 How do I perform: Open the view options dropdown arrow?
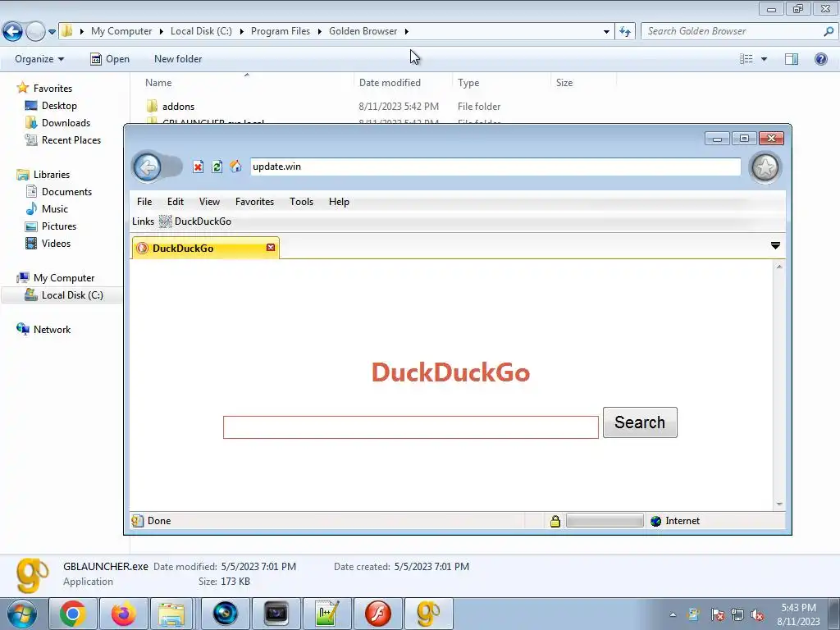[x=764, y=59]
